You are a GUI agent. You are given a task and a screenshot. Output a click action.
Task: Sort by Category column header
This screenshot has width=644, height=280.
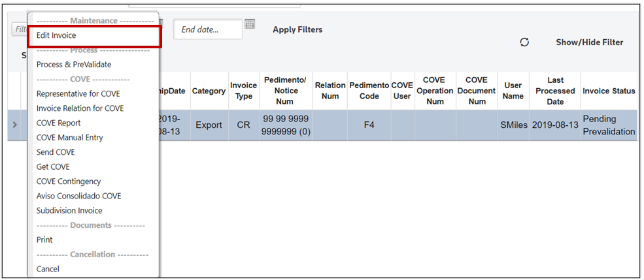(x=209, y=91)
